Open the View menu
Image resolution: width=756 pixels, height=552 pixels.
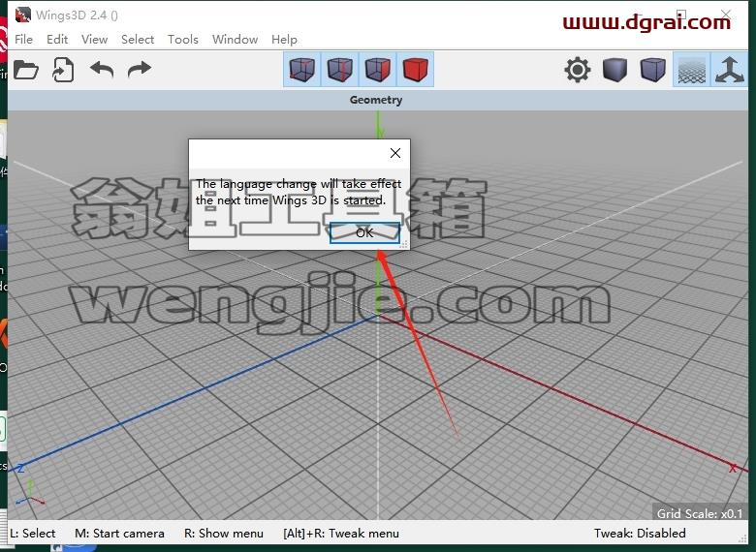point(94,39)
